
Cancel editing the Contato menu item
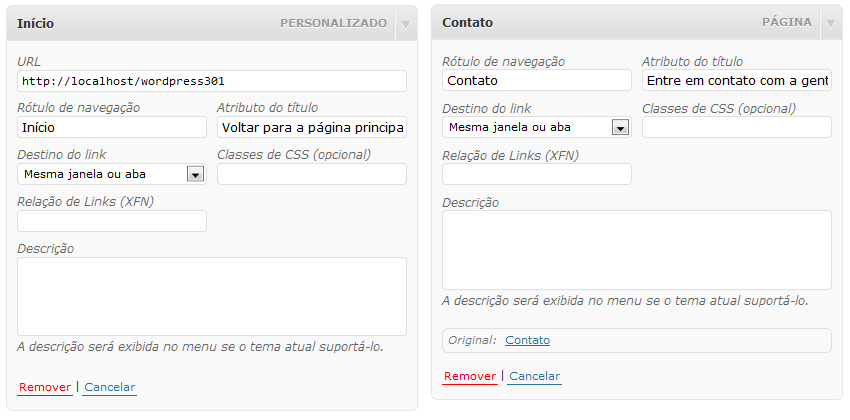point(535,377)
